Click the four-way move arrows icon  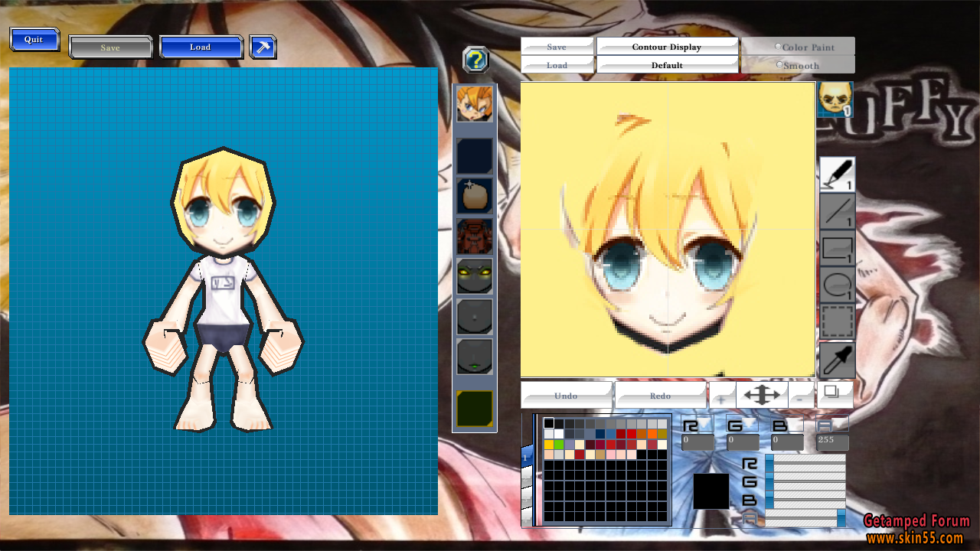[x=763, y=395]
